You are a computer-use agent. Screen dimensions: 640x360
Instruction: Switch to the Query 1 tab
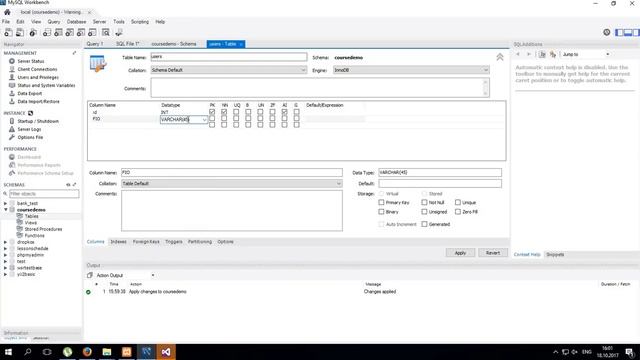tap(95, 44)
